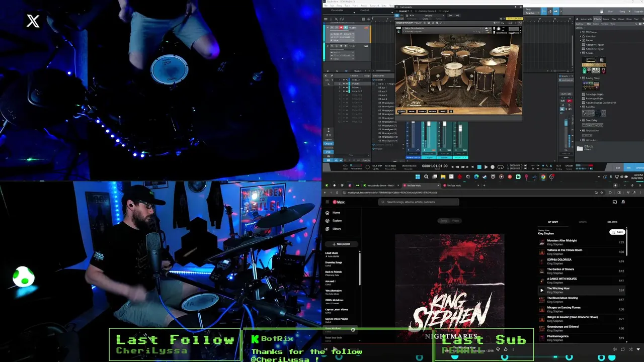Open the Adaptive snap dropdown
This screenshot has height=362, width=644.
point(532,13)
